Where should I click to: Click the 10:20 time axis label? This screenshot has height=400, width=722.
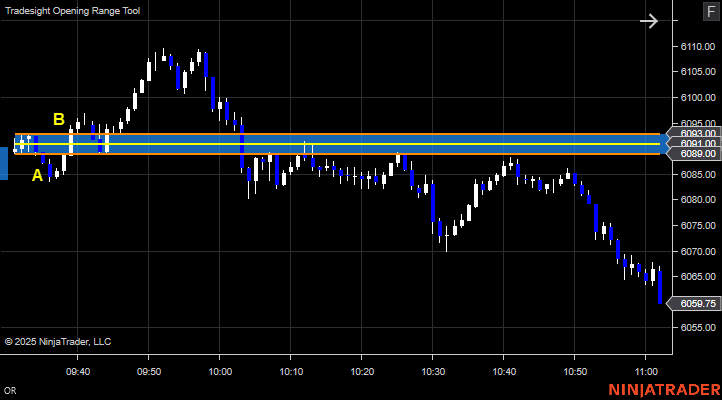[362, 371]
